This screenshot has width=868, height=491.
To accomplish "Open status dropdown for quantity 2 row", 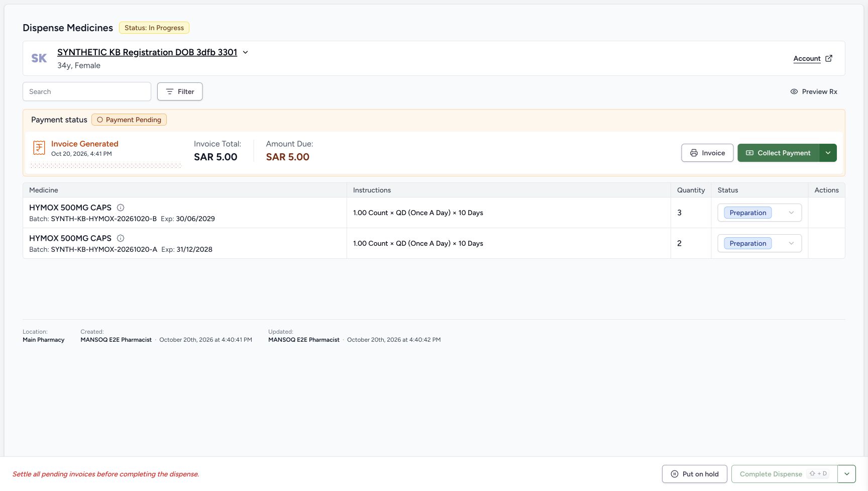I will pyautogui.click(x=759, y=243).
